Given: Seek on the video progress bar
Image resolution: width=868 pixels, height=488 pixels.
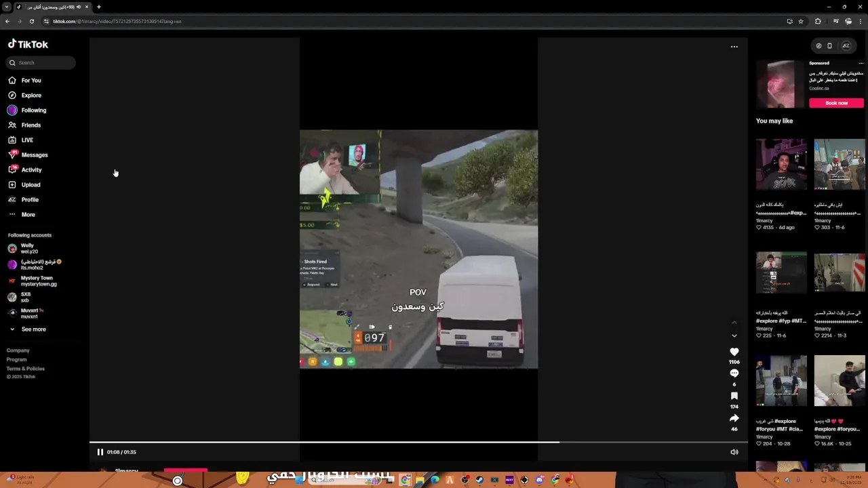Looking at the screenshot, I should 418,443.
